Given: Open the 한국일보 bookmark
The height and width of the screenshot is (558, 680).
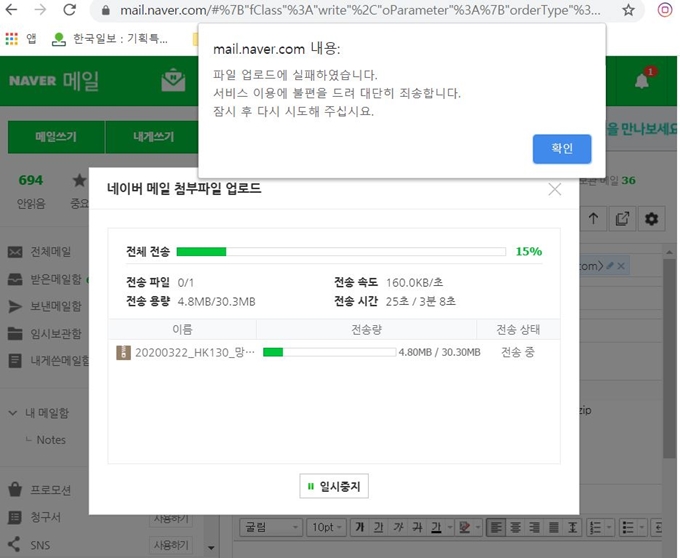Looking at the screenshot, I should 110,39.
